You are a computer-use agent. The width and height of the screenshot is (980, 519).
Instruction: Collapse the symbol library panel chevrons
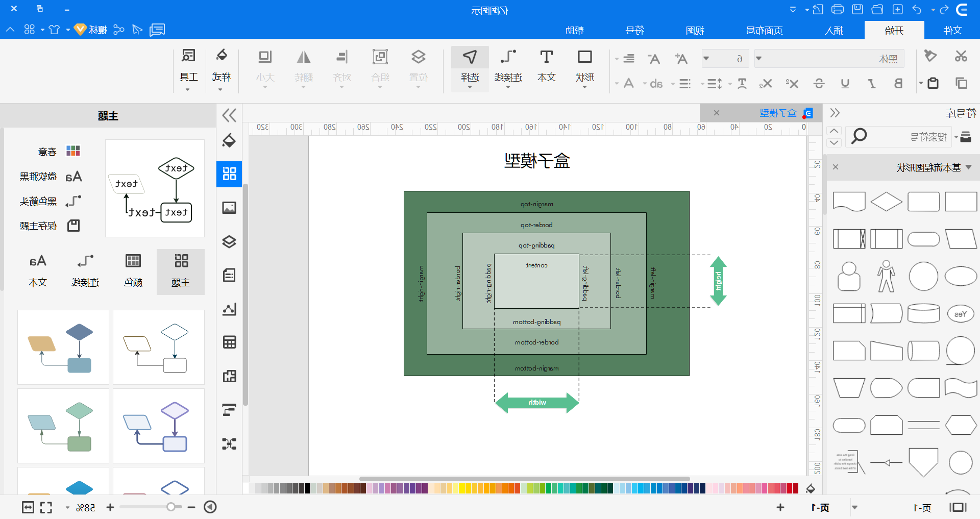(x=835, y=113)
